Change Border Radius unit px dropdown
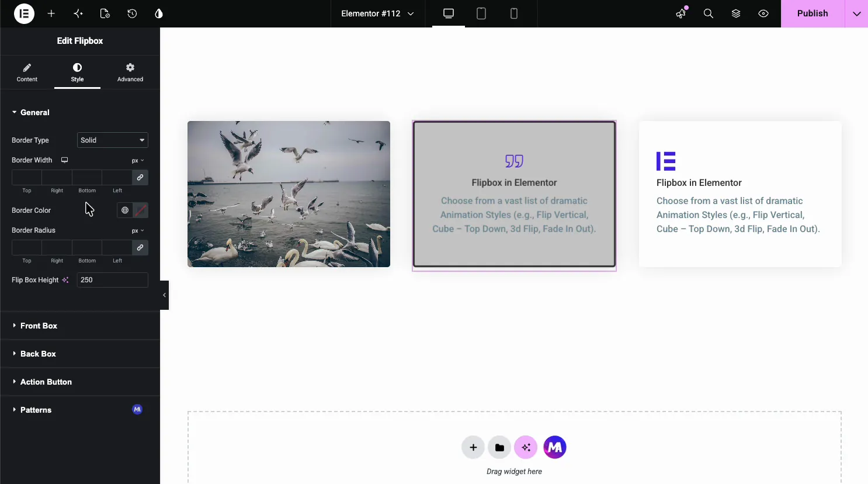868x484 pixels. click(x=138, y=231)
